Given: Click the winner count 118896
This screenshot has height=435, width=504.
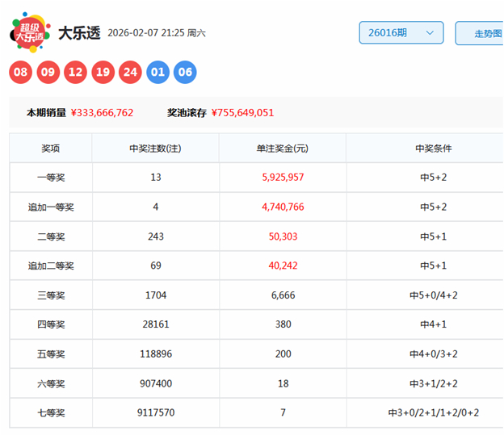Looking at the screenshot, I should tap(156, 354).
